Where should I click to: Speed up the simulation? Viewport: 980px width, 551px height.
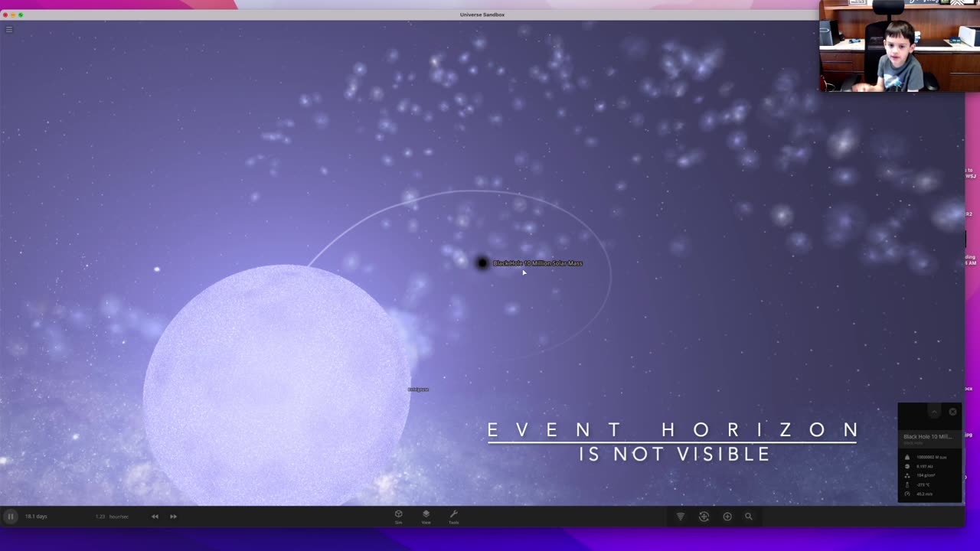173,517
